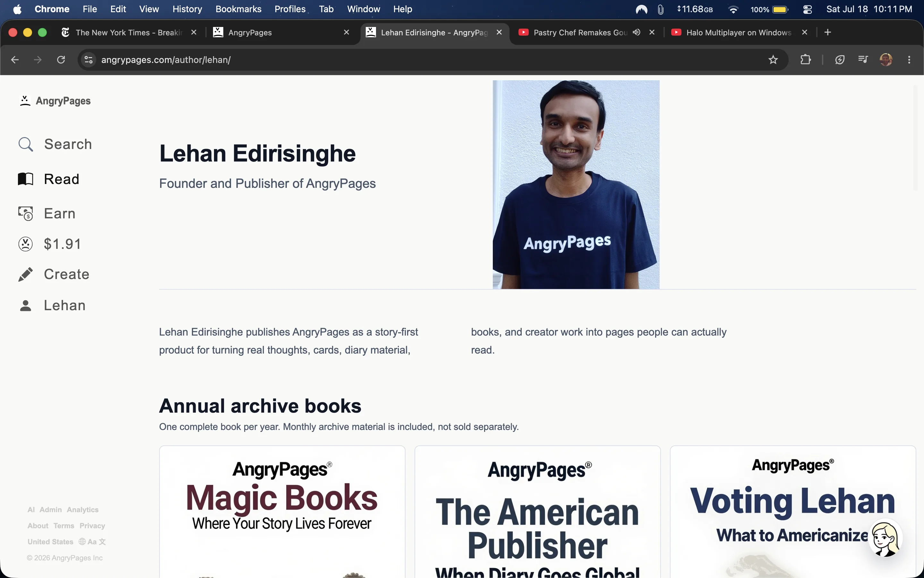Viewport: 924px width, 578px height.
Task: Click the Search magnifier icon in sidebar
Action: [x=26, y=144]
